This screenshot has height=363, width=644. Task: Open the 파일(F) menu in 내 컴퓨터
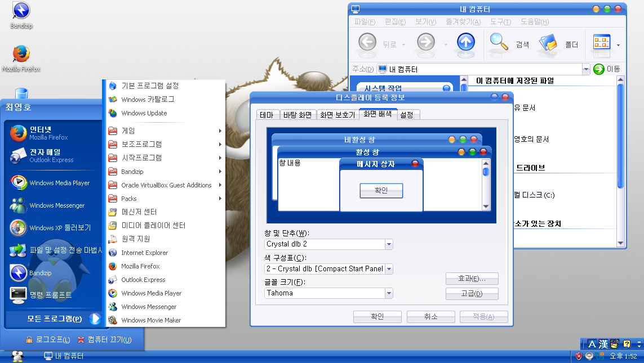click(365, 22)
